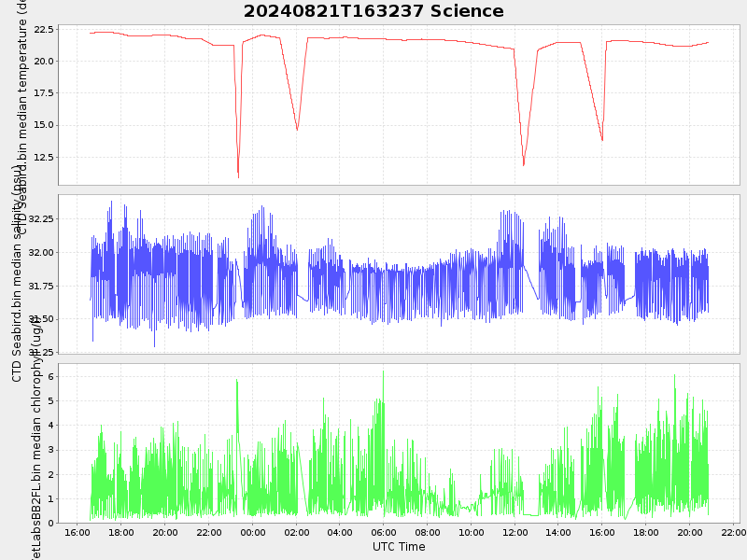747x560 pixels.
Task: Select the 08:00 time axis tick label
Action: click(428, 532)
